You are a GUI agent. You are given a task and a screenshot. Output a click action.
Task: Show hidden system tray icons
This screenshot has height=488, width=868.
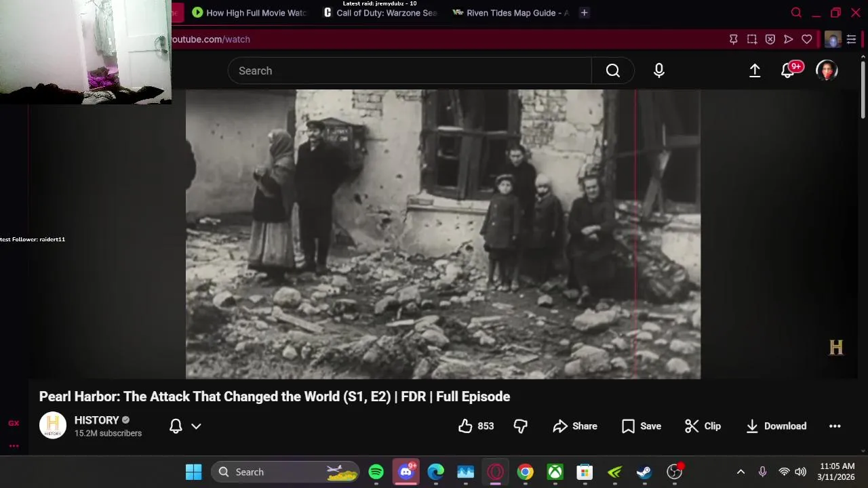(x=741, y=472)
